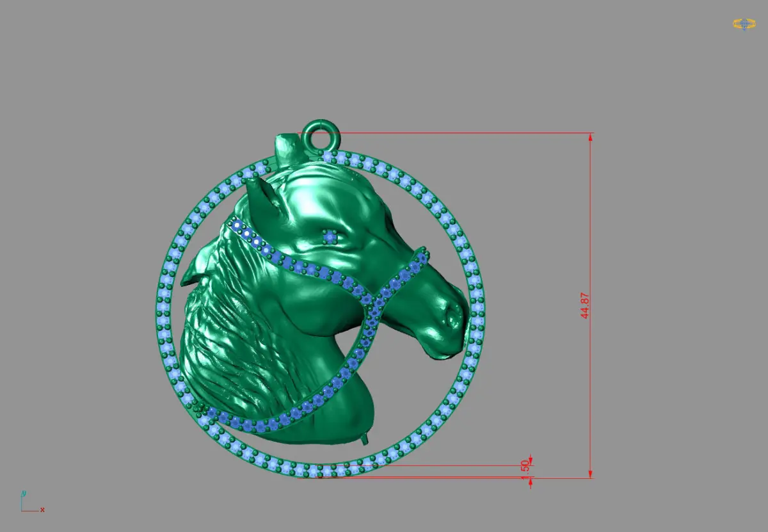The width and height of the screenshot is (768, 532).
Task: Click the XY axis indicator gizmo
Action: (32, 502)
